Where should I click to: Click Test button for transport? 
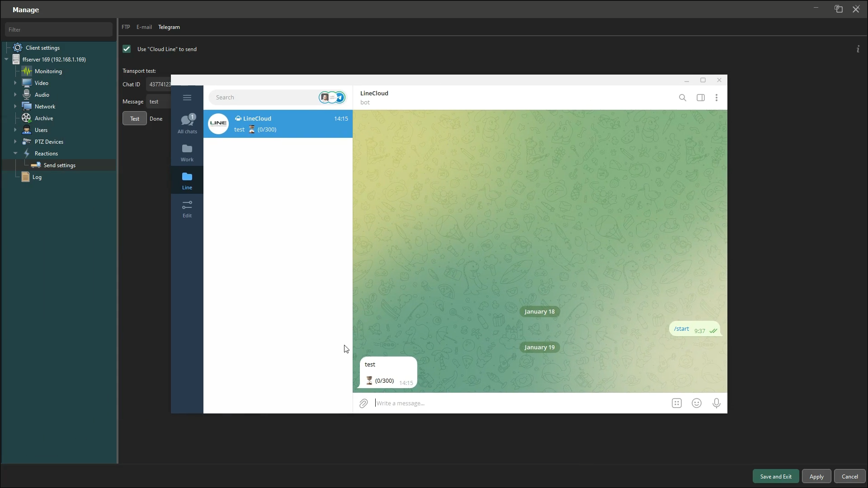[135, 118]
